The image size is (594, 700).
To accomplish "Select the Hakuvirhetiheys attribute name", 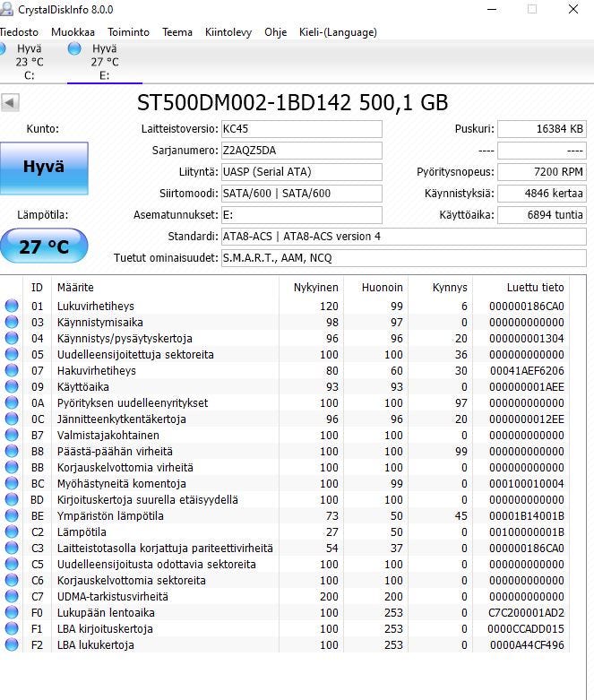I will [97, 370].
